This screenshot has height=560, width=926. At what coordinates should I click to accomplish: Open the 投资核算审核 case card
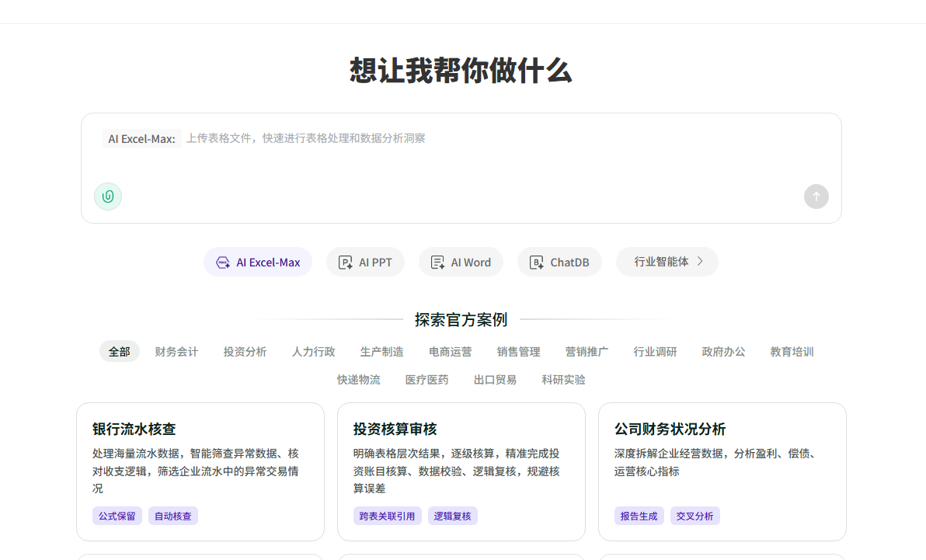click(x=461, y=472)
